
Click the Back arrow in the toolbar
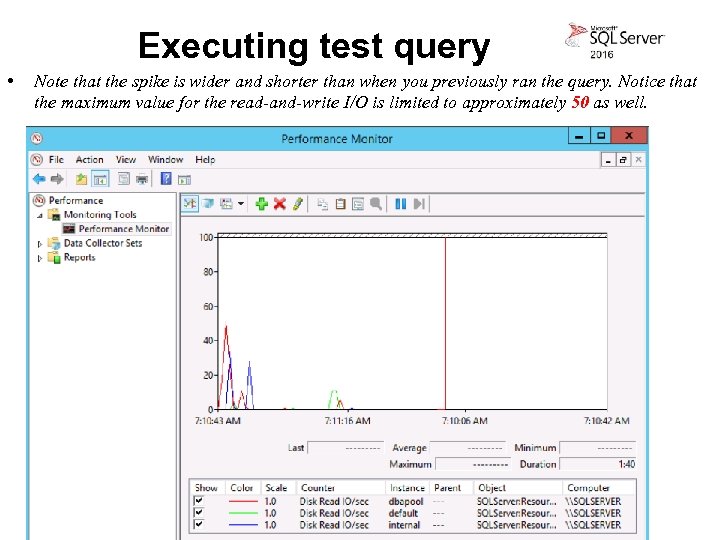39,179
